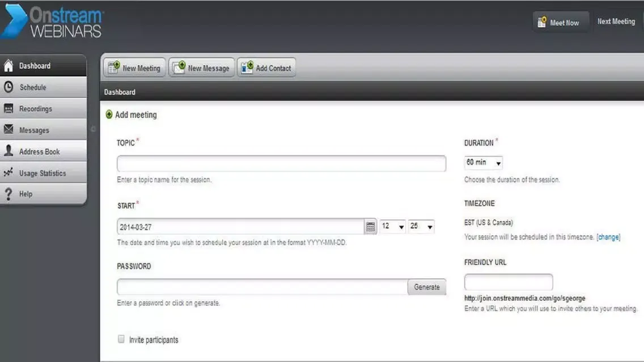The width and height of the screenshot is (644, 362).
Task: Click the Start date field showing 2014-03-27
Action: click(x=241, y=227)
